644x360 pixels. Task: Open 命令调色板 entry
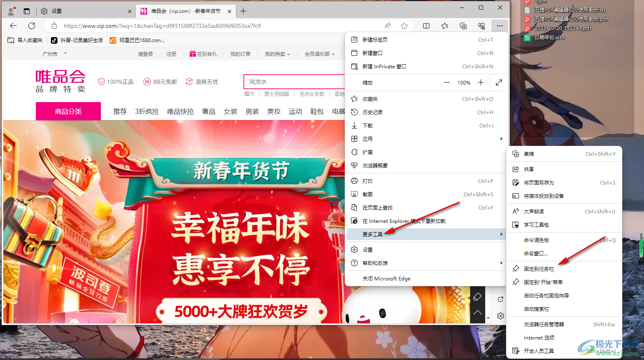tap(564, 240)
